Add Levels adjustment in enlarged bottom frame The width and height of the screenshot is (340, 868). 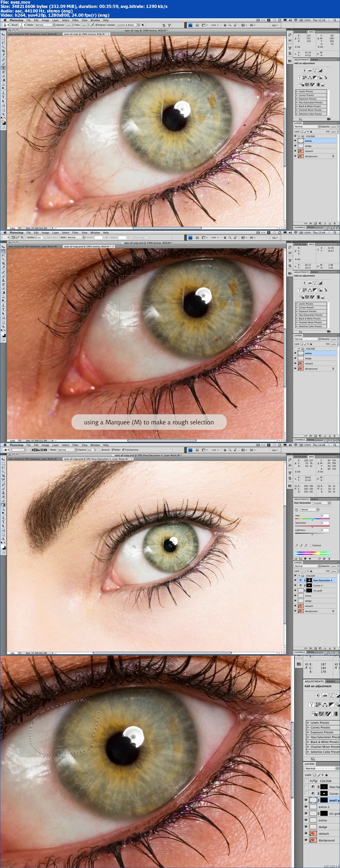(x=325, y=695)
